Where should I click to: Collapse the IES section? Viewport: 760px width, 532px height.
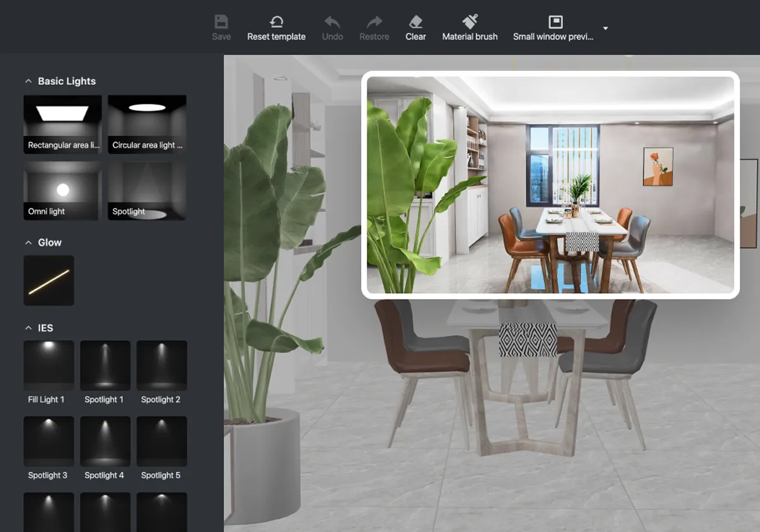[x=28, y=328]
